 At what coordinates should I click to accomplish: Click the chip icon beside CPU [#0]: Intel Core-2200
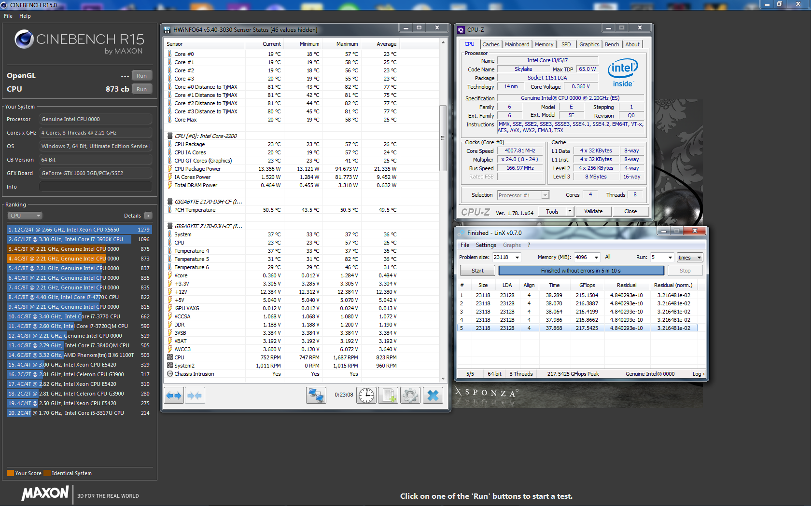coord(170,136)
